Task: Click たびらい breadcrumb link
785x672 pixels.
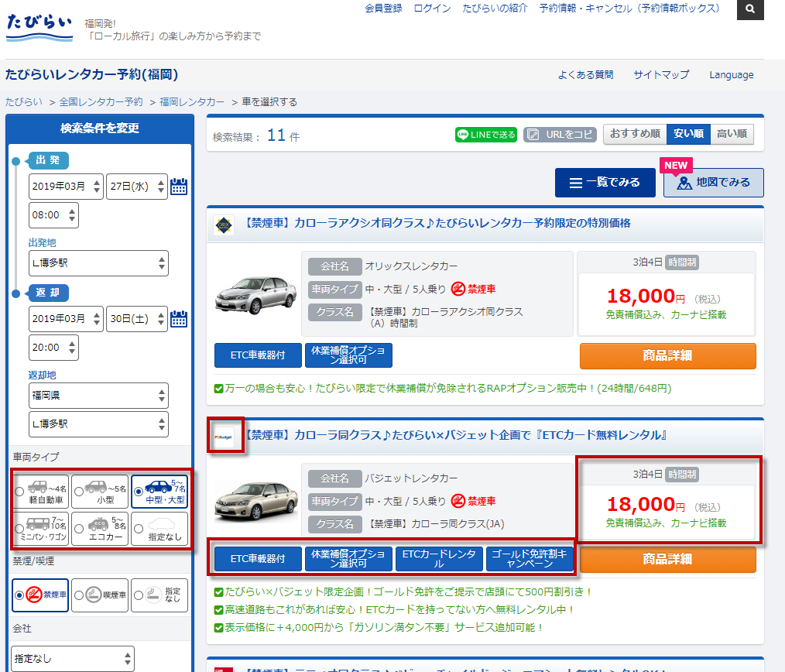Action: 24,102
